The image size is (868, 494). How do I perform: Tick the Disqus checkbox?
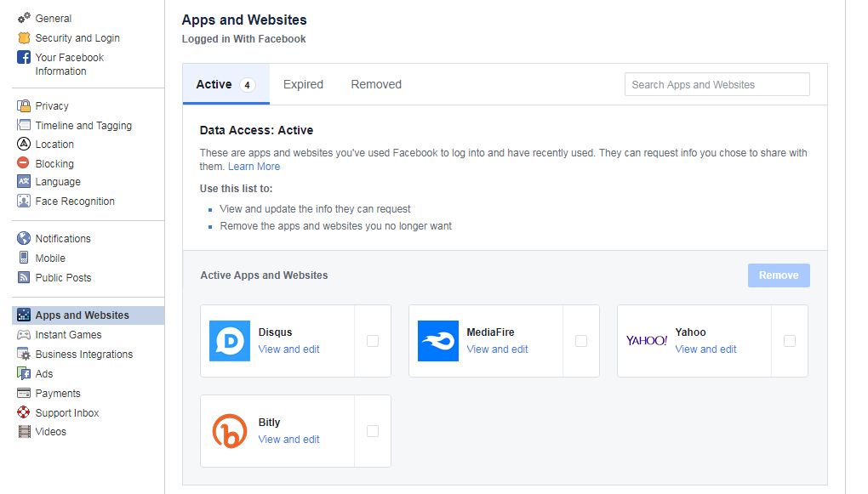click(373, 341)
